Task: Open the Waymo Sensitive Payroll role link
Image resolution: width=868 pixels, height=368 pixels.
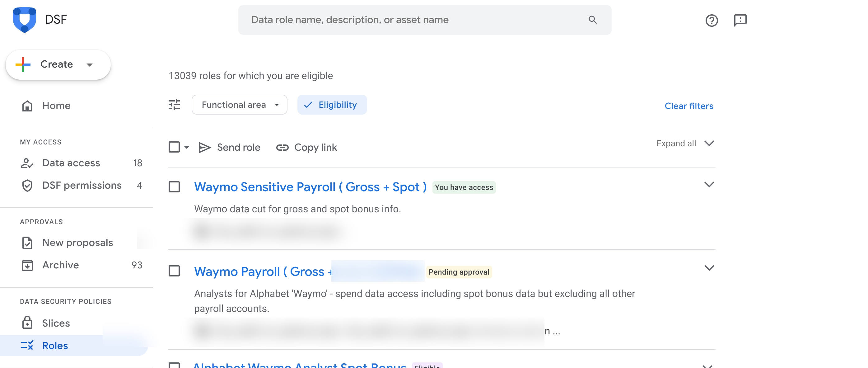Action: pyautogui.click(x=310, y=187)
